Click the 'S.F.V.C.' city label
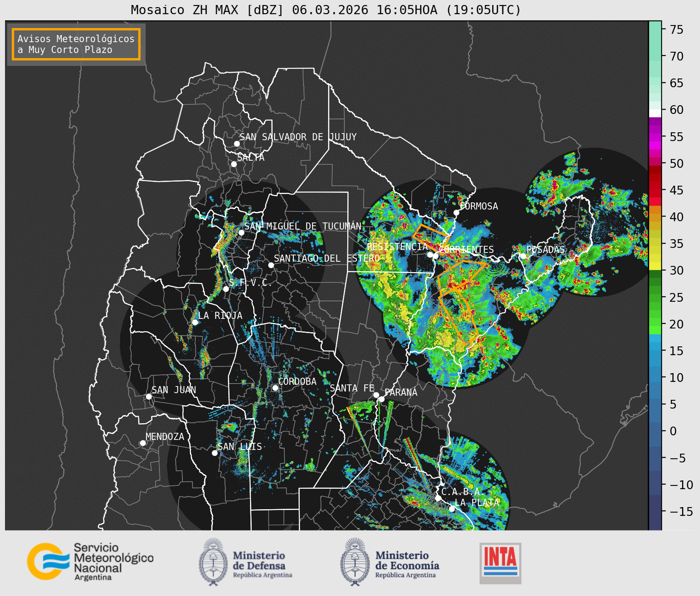The height and width of the screenshot is (596, 700). coord(250,283)
